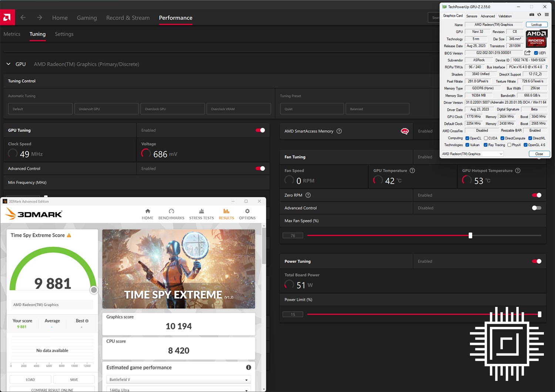
Task: Click the AMD logo in Adrenalin
Action: coord(7,17)
